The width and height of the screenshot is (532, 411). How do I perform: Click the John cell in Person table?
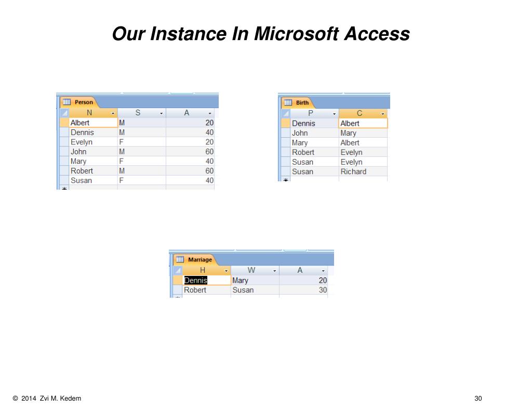tap(94, 151)
